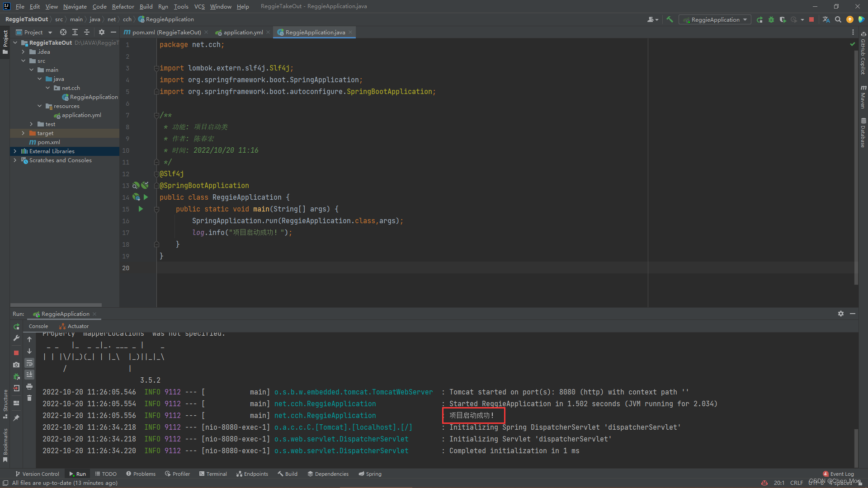Click the camera thread dump icon
The height and width of the screenshot is (488, 868).
click(16, 365)
